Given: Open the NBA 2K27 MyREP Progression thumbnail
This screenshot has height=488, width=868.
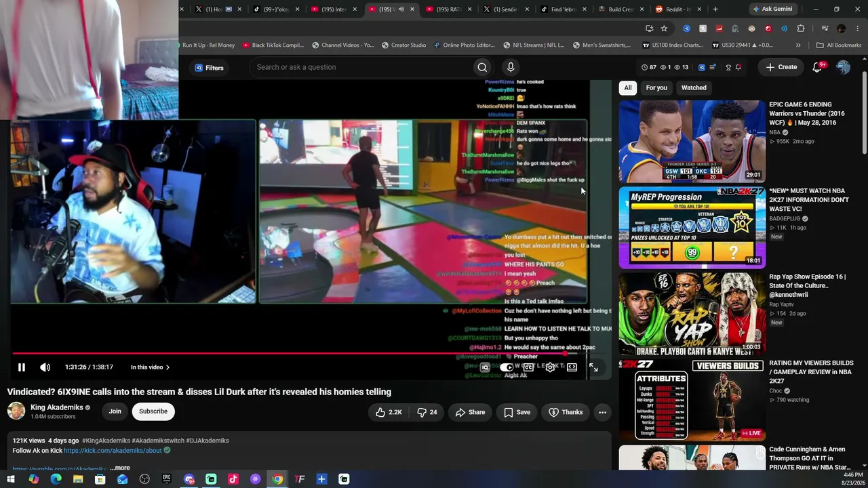Looking at the screenshot, I should point(692,228).
